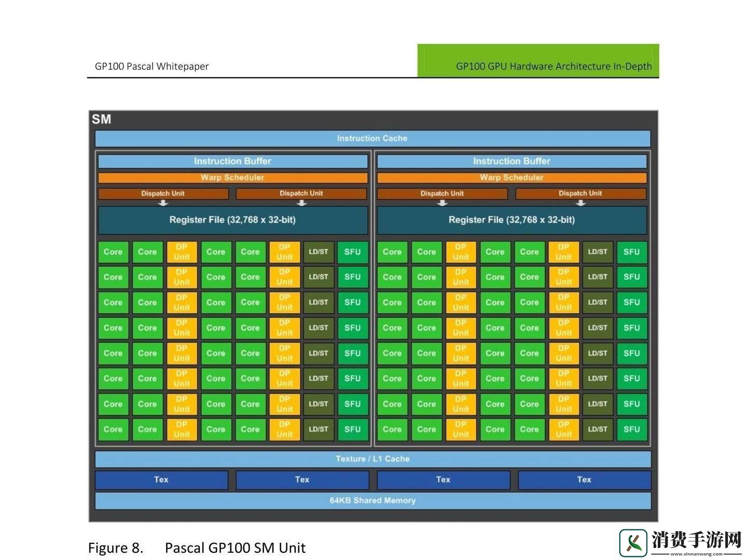747x560 pixels.
Task: Click the left Warp Scheduler bar
Action: click(x=232, y=178)
